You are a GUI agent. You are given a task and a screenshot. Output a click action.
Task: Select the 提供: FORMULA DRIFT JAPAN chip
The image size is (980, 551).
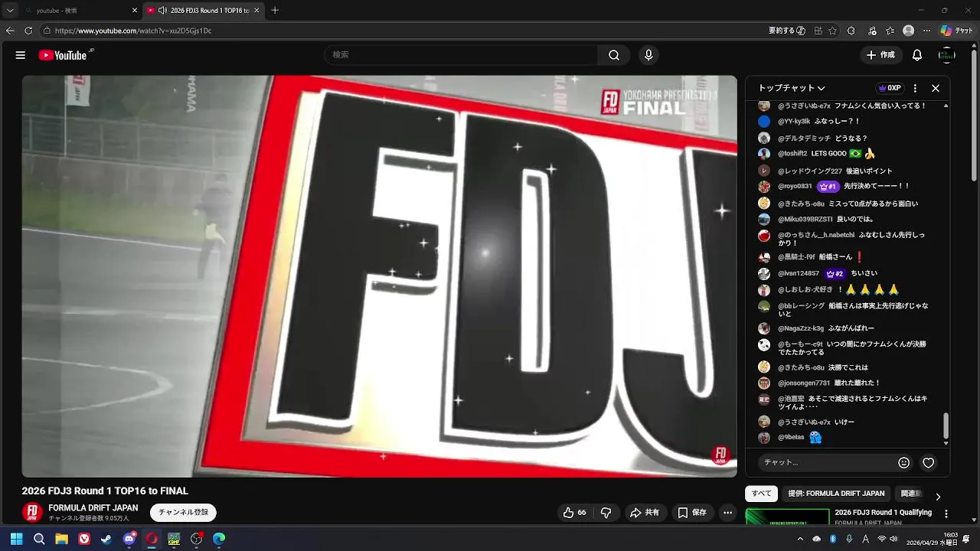tap(836, 494)
